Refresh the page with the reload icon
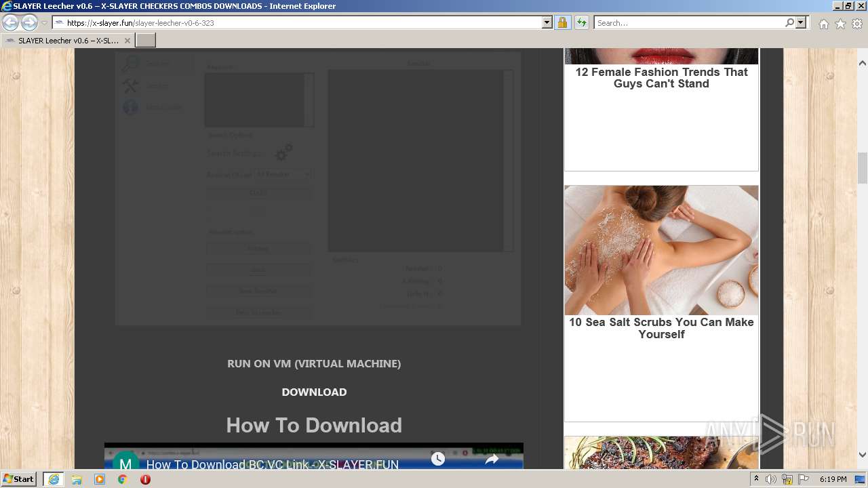 pos(581,23)
